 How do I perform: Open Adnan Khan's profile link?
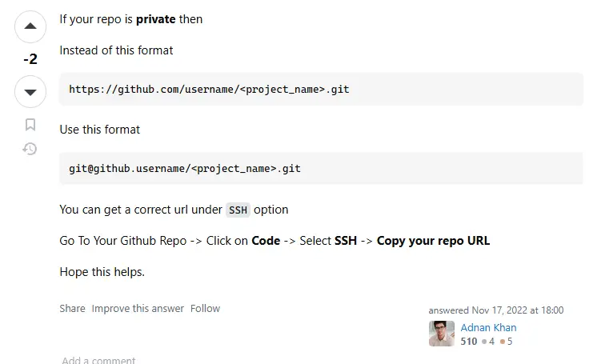(488, 327)
